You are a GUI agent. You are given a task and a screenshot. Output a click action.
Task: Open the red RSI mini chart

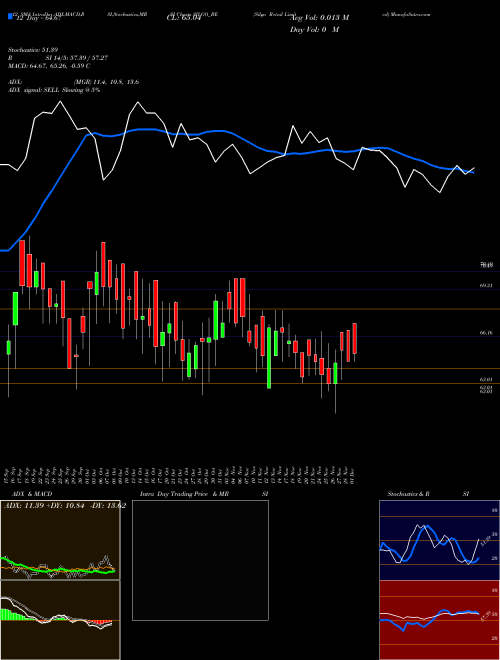(x=439, y=620)
